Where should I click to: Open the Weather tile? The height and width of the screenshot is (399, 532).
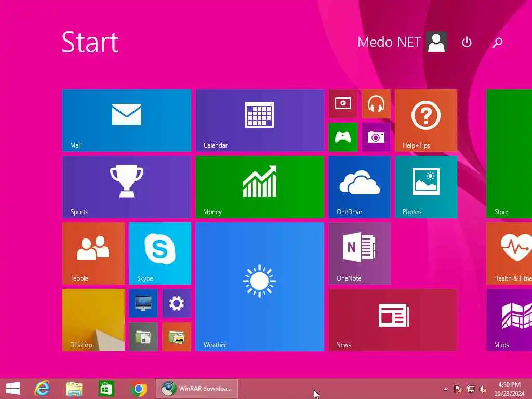[x=260, y=287]
